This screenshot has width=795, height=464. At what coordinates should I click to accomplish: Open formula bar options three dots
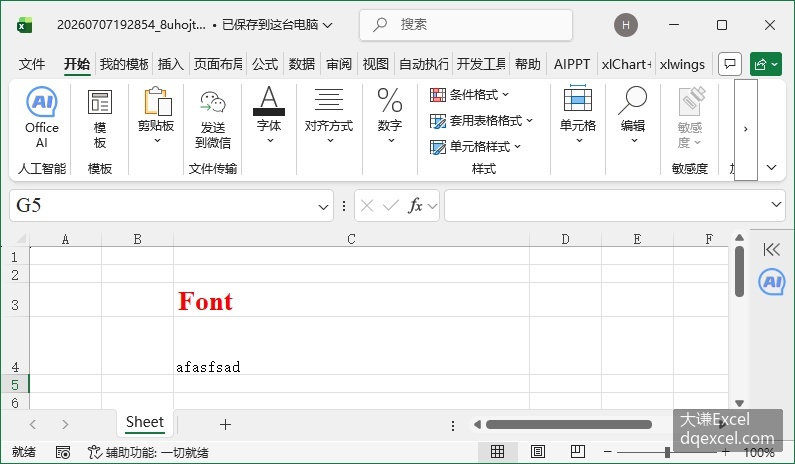coord(344,205)
